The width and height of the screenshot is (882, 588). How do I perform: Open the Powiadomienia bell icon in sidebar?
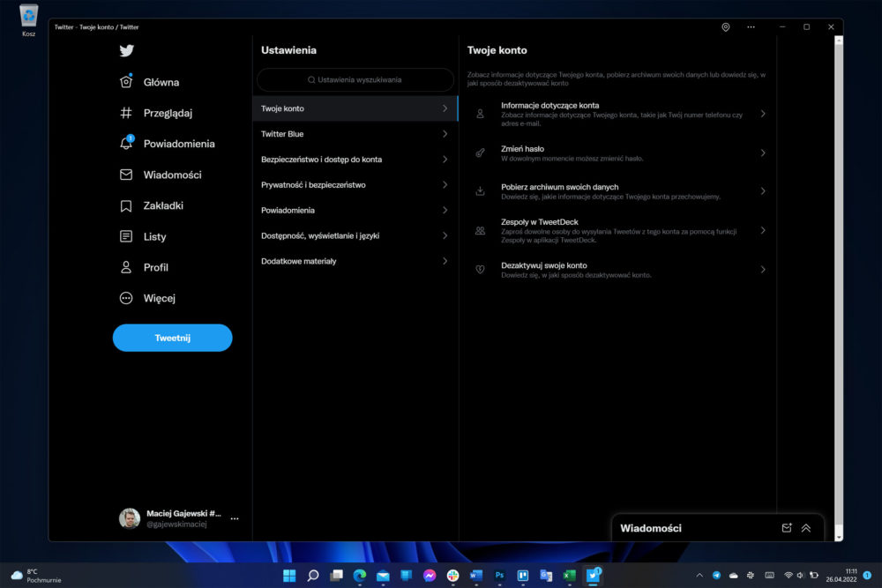point(126,144)
